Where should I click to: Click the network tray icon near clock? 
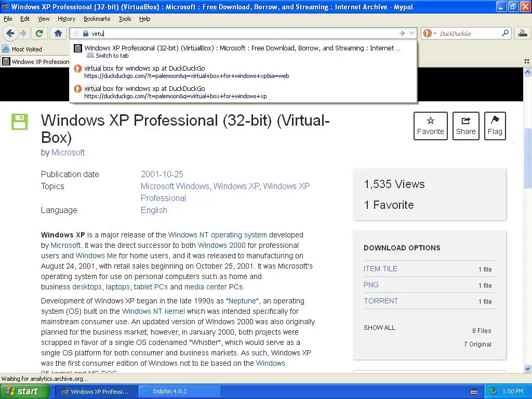point(494,392)
